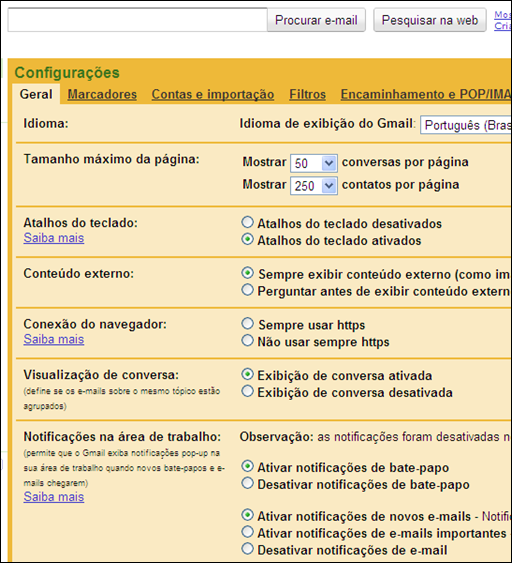Go to the Filtros tab
Viewport: 512px width, 563px height.
click(307, 94)
